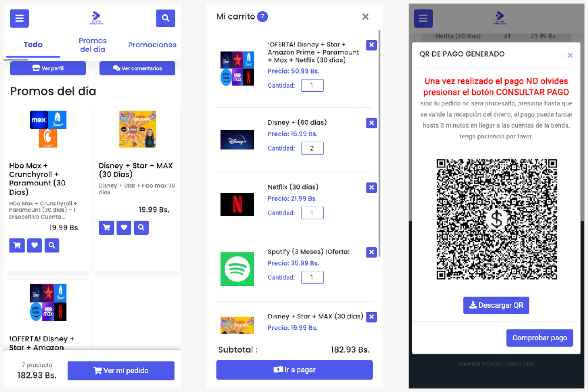Click the Disney+ thumbnail in the cart
The width and height of the screenshot is (588, 392).
pos(237,139)
